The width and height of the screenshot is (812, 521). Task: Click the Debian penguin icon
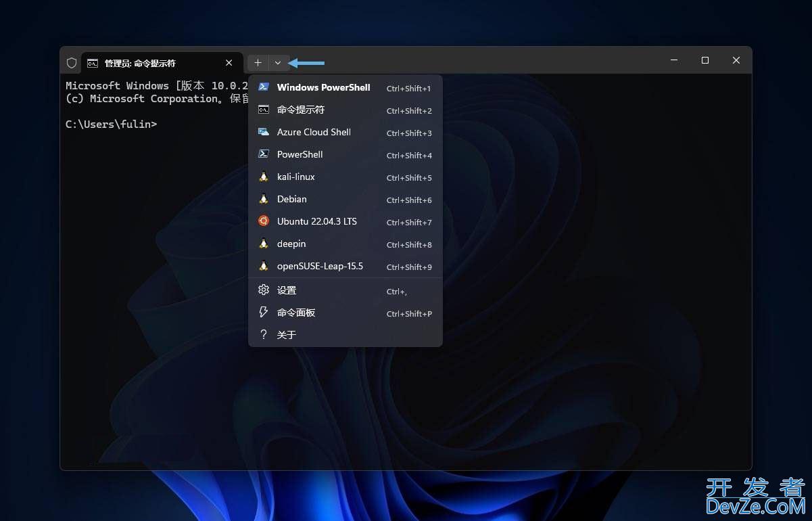(264, 199)
